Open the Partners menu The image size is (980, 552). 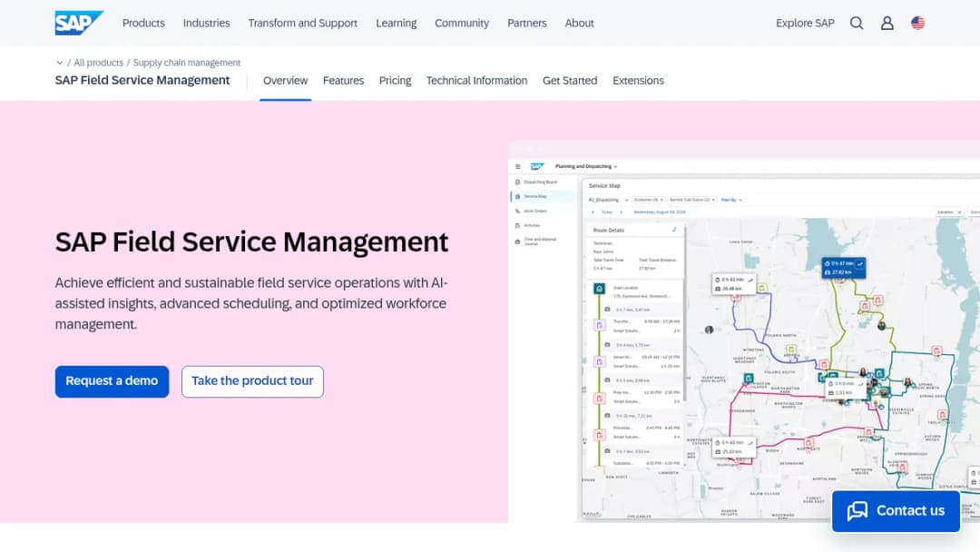point(527,23)
